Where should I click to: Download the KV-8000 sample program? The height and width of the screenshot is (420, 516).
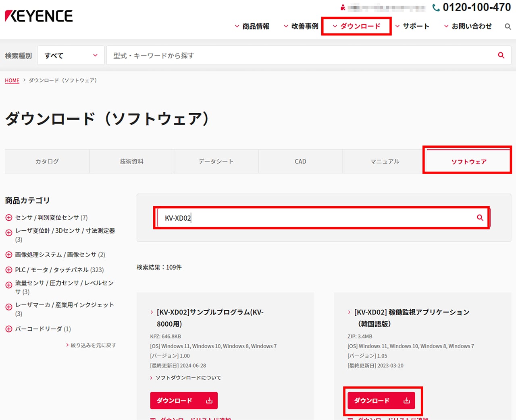[184, 401]
